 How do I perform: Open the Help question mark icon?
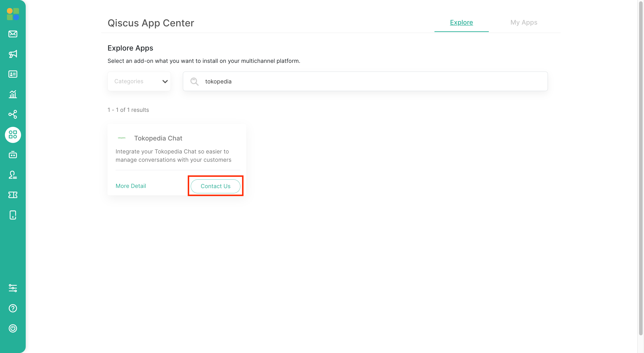click(13, 308)
